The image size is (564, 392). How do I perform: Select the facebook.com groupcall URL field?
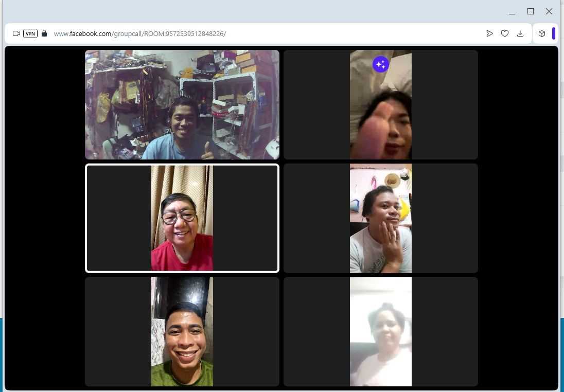pos(140,33)
